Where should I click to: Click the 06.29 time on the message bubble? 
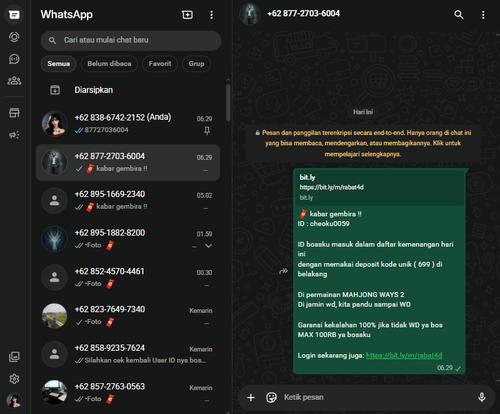tap(445, 368)
